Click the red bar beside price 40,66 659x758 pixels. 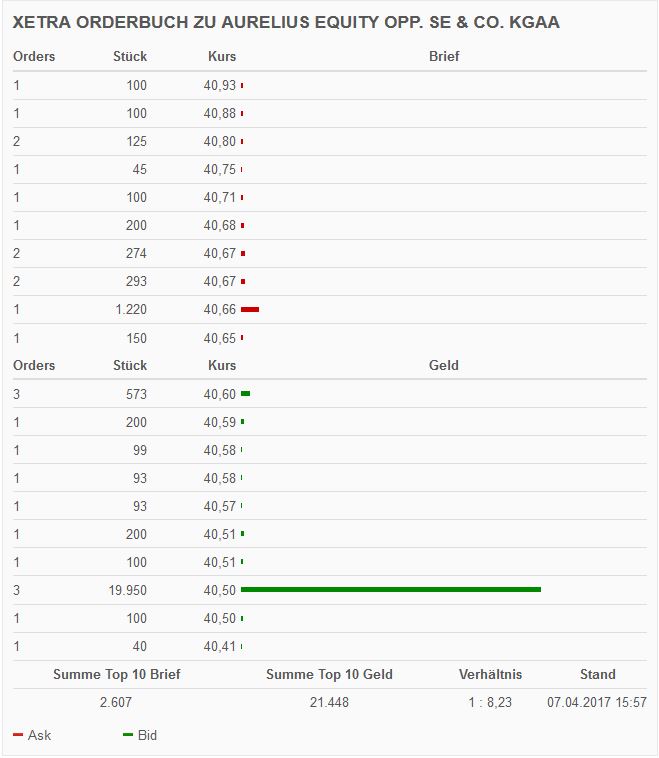pos(250,310)
